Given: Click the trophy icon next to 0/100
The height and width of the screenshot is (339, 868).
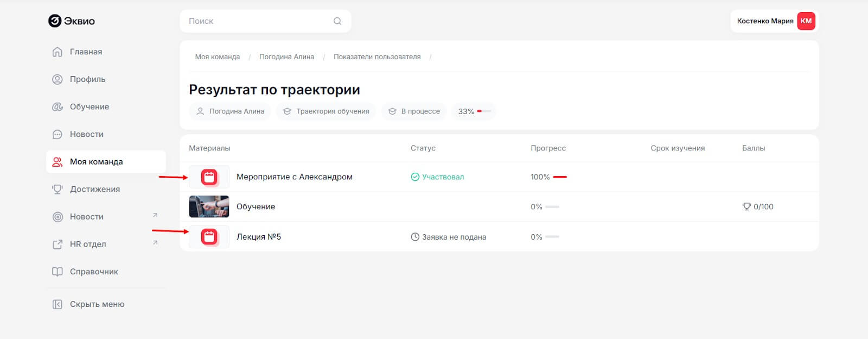Looking at the screenshot, I should (x=746, y=206).
